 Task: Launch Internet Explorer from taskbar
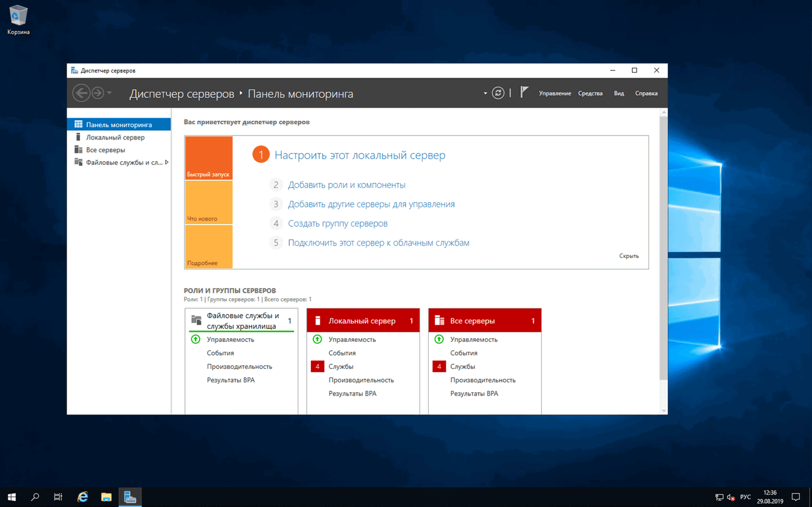[83, 497]
